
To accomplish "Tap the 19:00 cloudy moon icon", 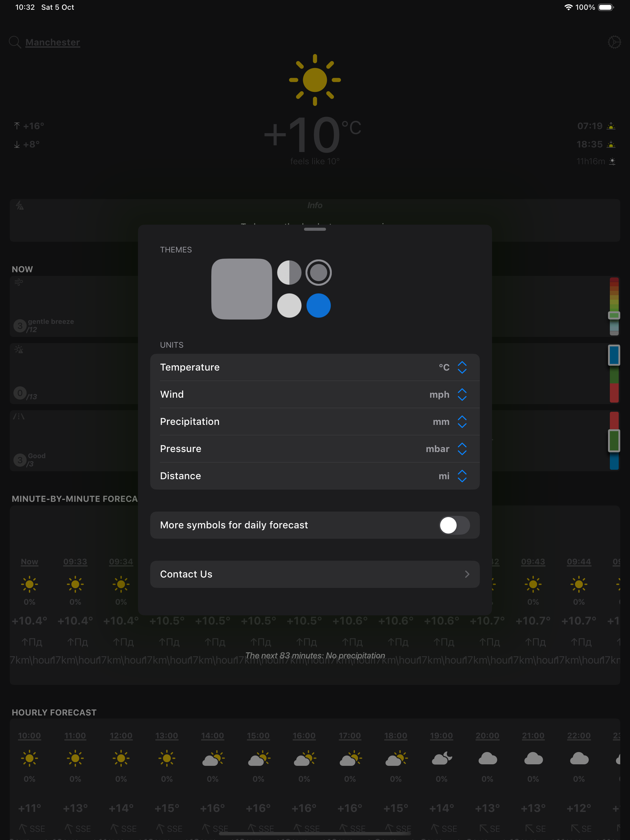I will 442,758.
